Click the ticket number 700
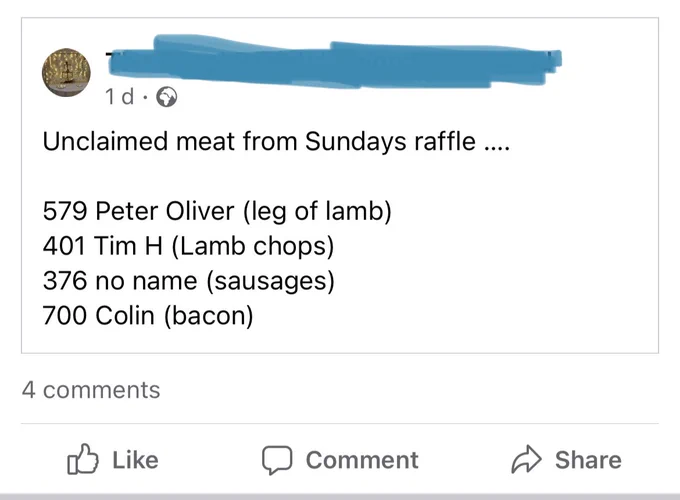680x500 pixels. (x=64, y=315)
